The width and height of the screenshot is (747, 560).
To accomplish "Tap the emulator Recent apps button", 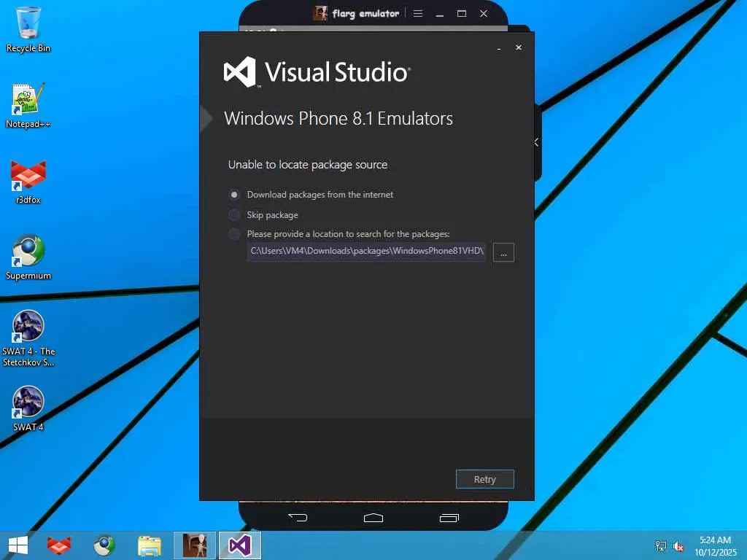I will point(449,518).
